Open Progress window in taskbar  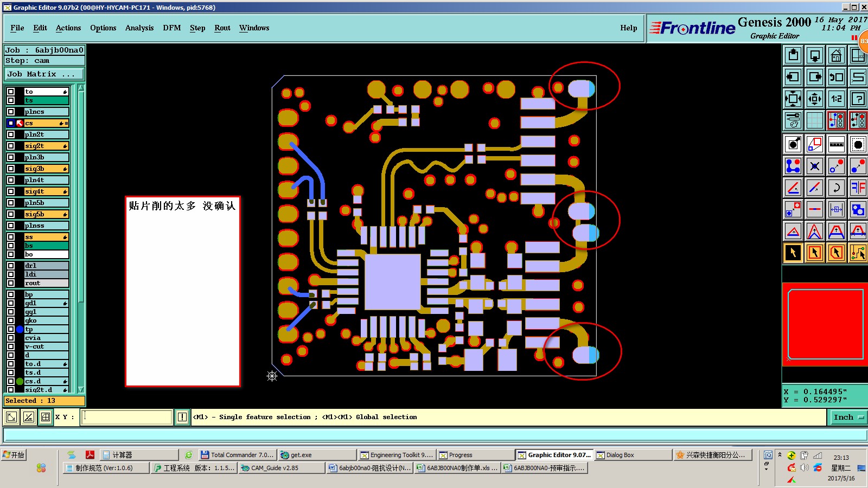475,455
